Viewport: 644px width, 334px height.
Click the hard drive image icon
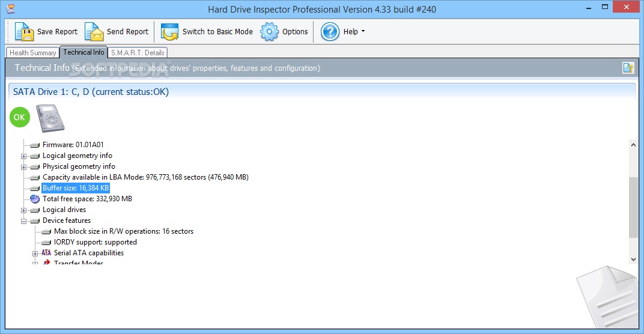(x=50, y=118)
